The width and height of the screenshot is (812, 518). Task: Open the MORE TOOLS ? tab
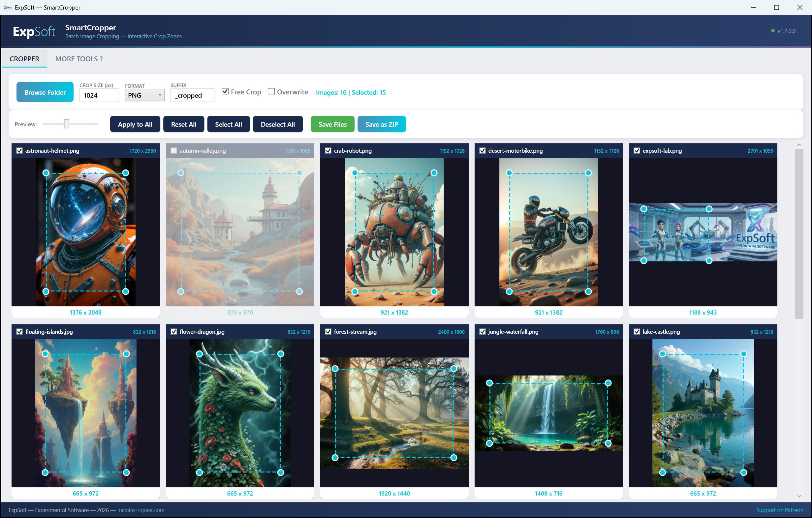tap(79, 59)
